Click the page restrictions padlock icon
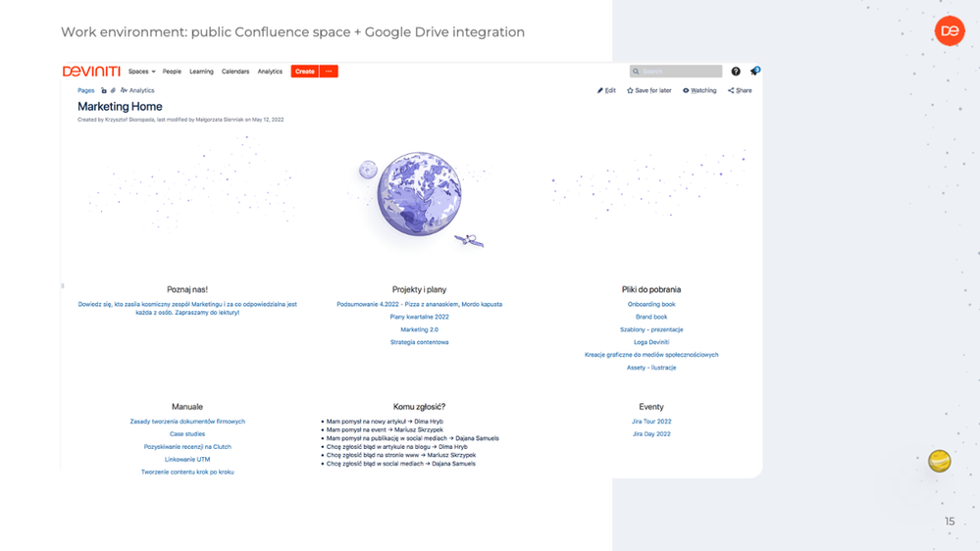 tap(104, 90)
